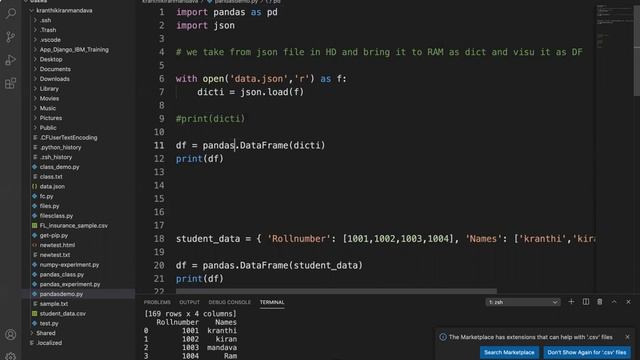640x360 pixels.
Task: Click the Search Marketplace button
Action: [x=509, y=352]
